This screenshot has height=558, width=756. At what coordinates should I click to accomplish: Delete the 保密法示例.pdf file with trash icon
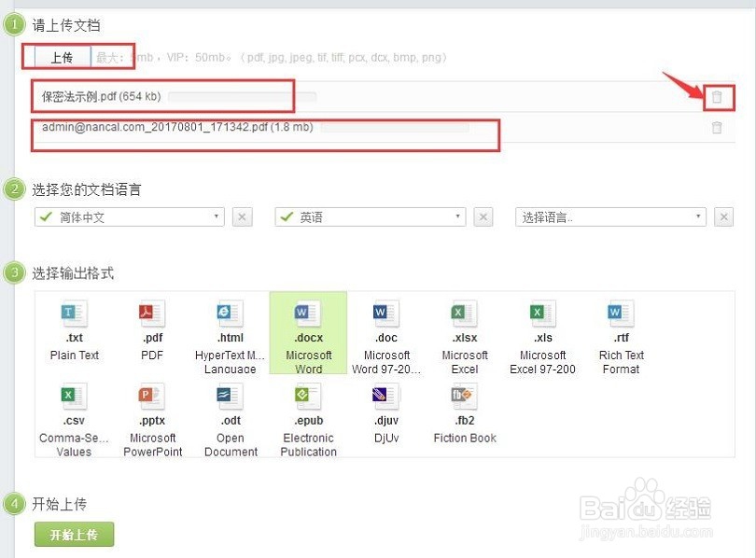tap(717, 97)
